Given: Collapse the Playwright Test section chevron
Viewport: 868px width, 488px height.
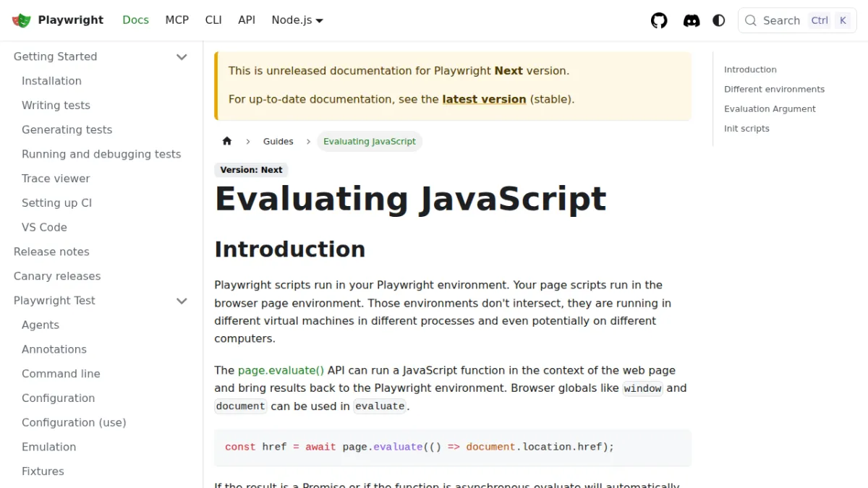Looking at the screenshot, I should (182, 301).
